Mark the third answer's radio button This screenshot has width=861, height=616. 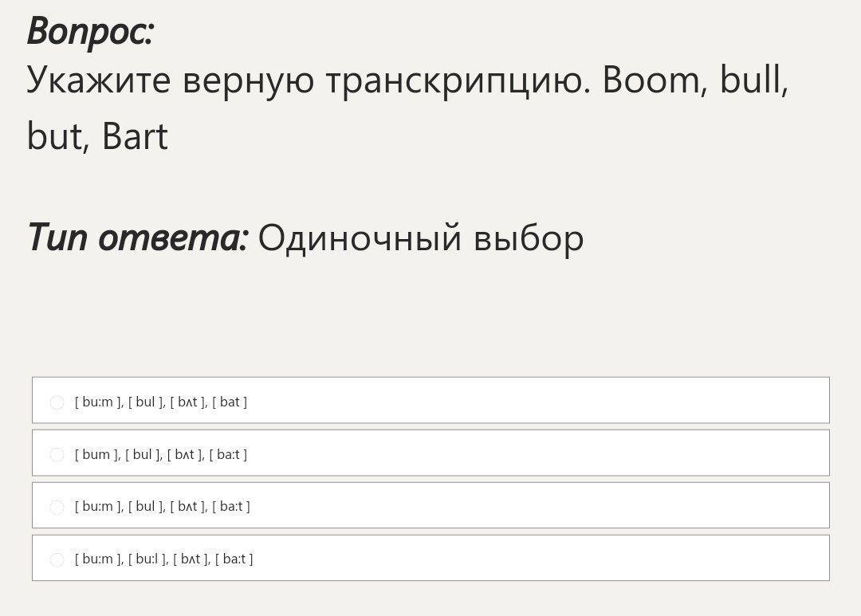[x=57, y=507]
